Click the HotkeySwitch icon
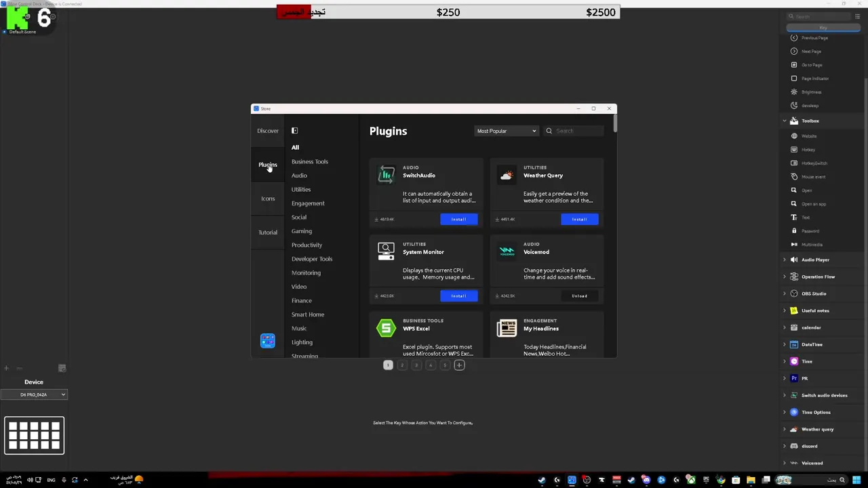Screen dimensions: 868x488 pyautogui.click(x=794, y=163)
